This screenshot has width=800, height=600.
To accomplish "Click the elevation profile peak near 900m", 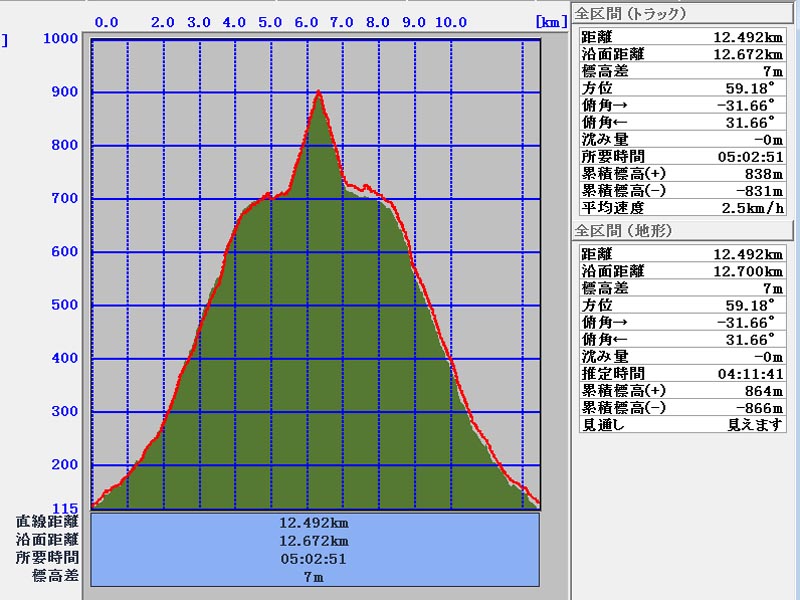I will (318, 93).
